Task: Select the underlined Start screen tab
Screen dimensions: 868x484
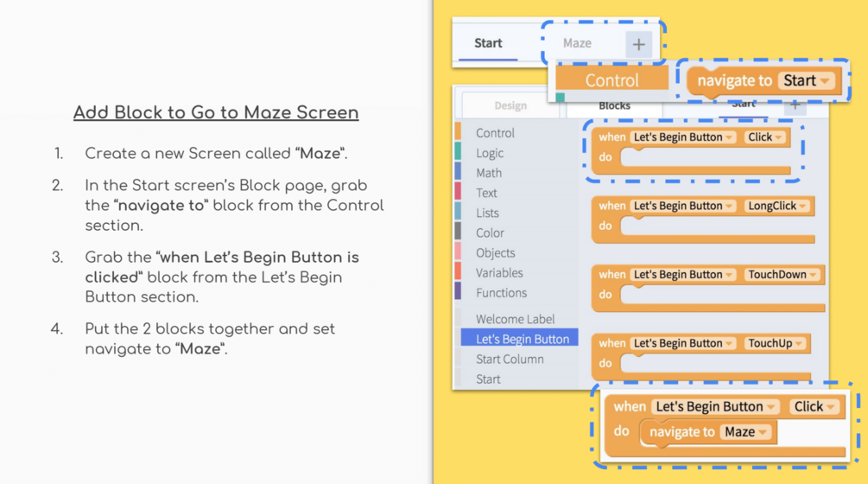Action: pyautogui.click(x=488, y=43)
